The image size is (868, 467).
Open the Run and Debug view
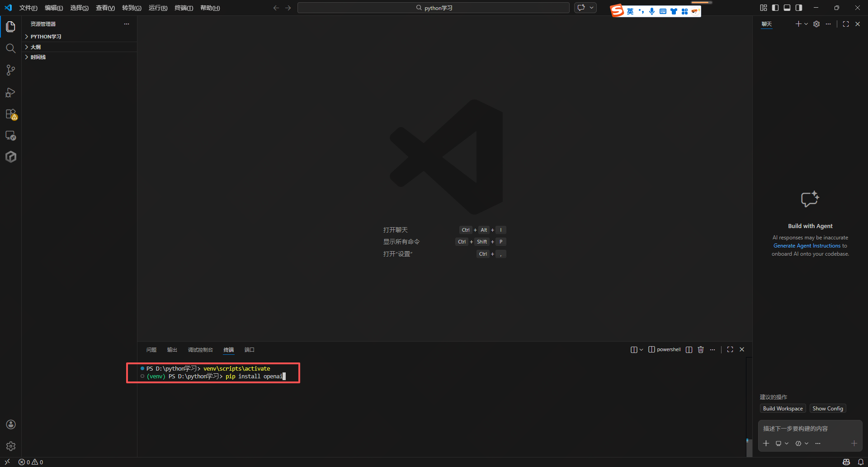click(11, 92)
